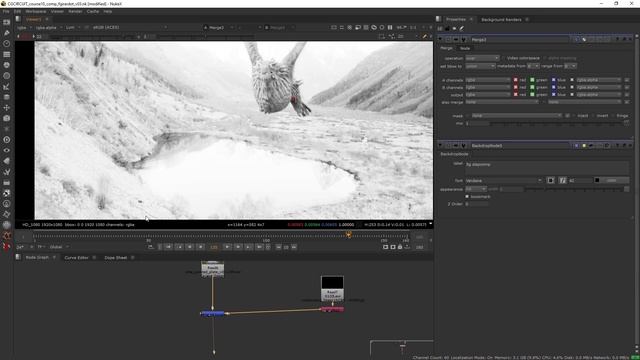Open the range from dropdown

(570, 66)
